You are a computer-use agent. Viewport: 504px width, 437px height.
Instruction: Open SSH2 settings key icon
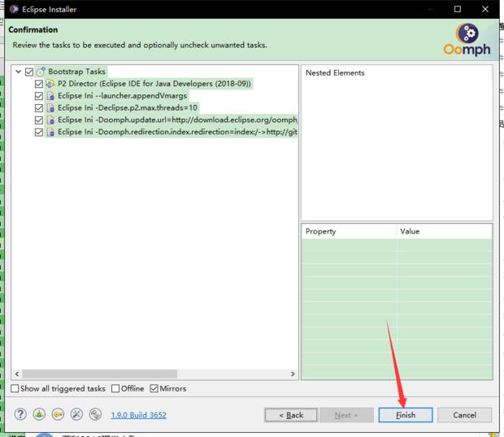tap(58, 414)
